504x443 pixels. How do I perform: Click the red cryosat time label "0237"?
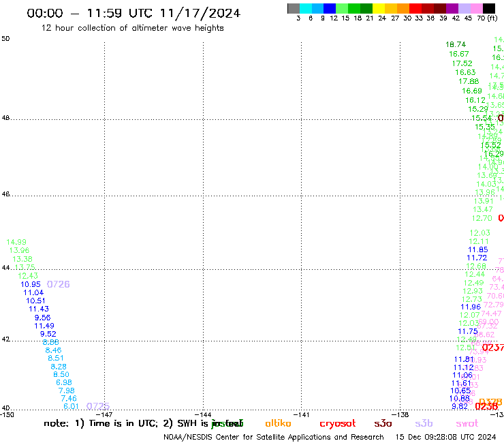pyautogui.click(x=493, y=348)
